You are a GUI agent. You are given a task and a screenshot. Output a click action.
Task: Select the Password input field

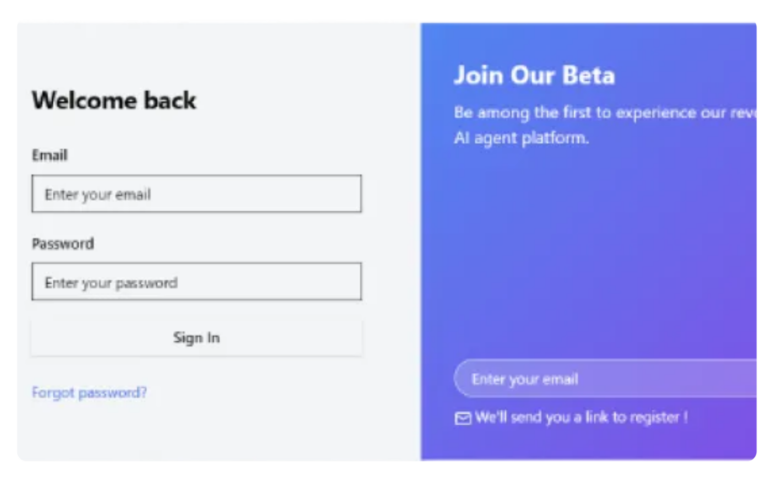tap(196, 281)
